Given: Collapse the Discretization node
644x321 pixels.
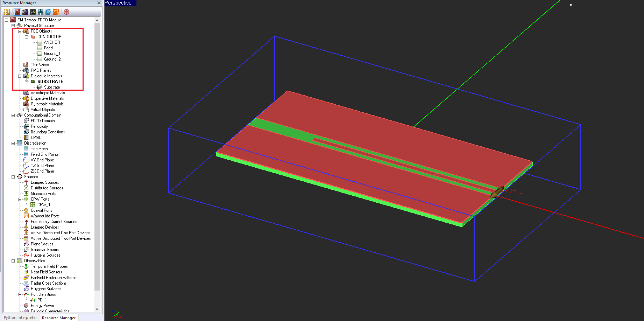Looking at the screenshot, I should coord(13,143).
